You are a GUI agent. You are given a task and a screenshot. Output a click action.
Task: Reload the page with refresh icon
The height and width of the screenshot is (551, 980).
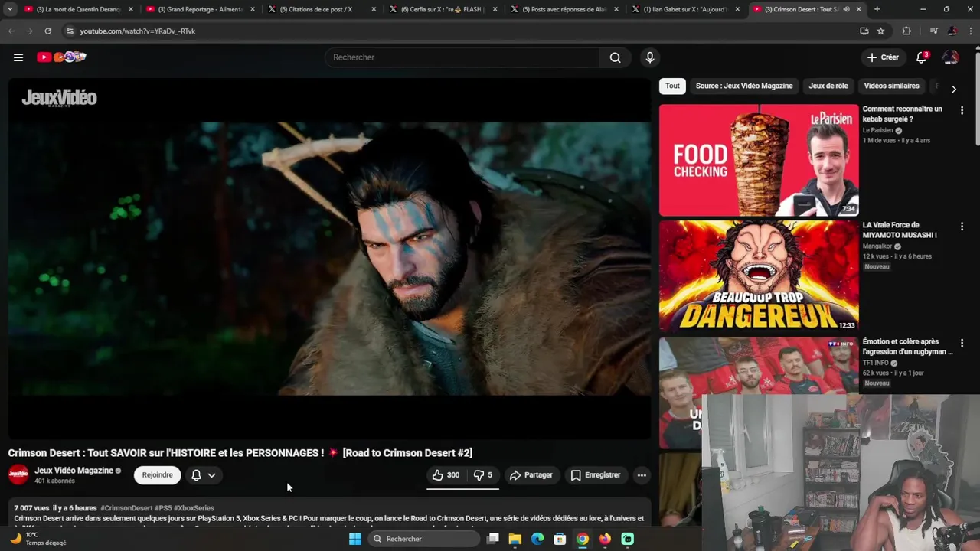coord(47,31)
